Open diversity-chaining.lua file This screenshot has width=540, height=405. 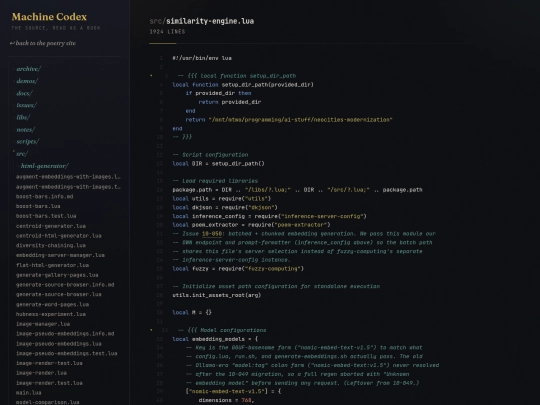coord(51,245)
